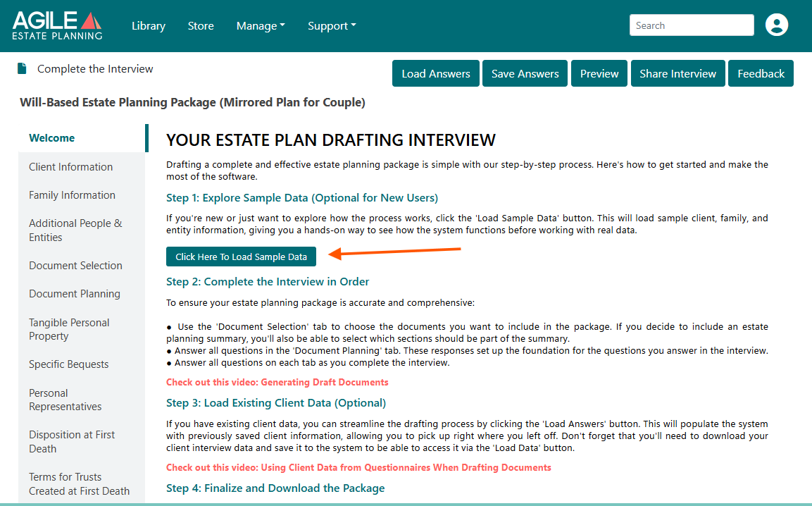Open the Preview button
This screenshot has width=812, height=506.
pyautogui.click(x=599, y=73)
